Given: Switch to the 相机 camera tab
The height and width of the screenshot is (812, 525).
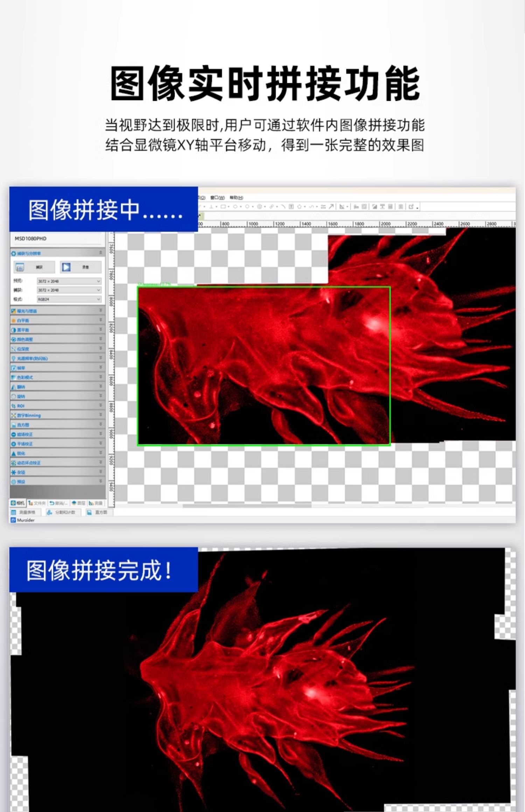Looking at the screenshot, I should coord(18,503).
